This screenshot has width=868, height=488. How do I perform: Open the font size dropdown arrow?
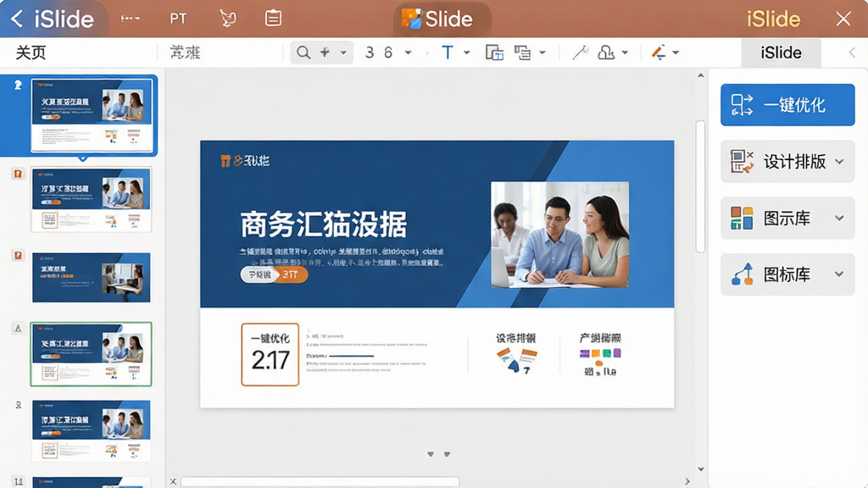click(408, 53)
